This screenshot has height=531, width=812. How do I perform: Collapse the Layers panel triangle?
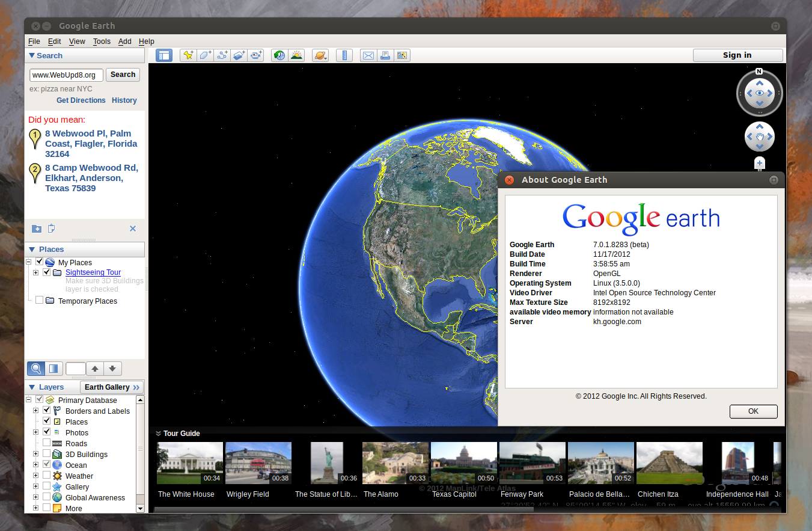pyautogui.click(x=31, y=387)
